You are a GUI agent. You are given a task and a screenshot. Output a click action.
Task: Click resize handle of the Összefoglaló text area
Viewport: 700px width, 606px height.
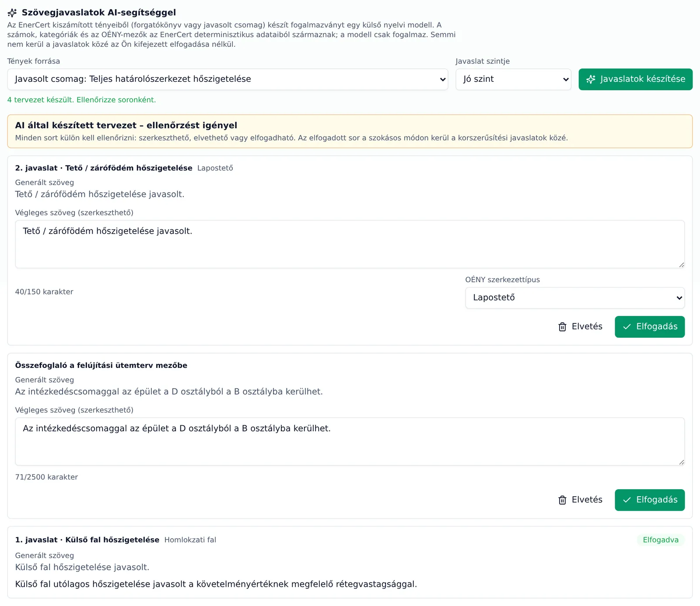(682, 462)
